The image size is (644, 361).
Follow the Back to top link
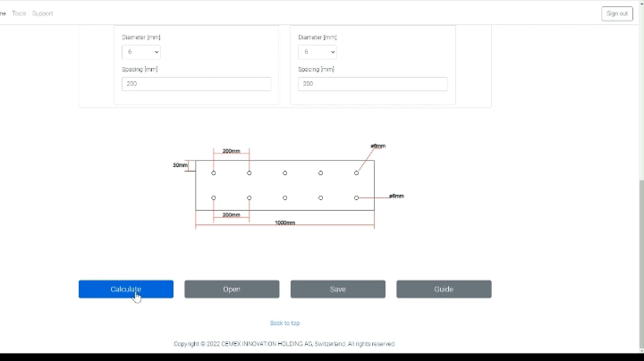tap(284, 323)
